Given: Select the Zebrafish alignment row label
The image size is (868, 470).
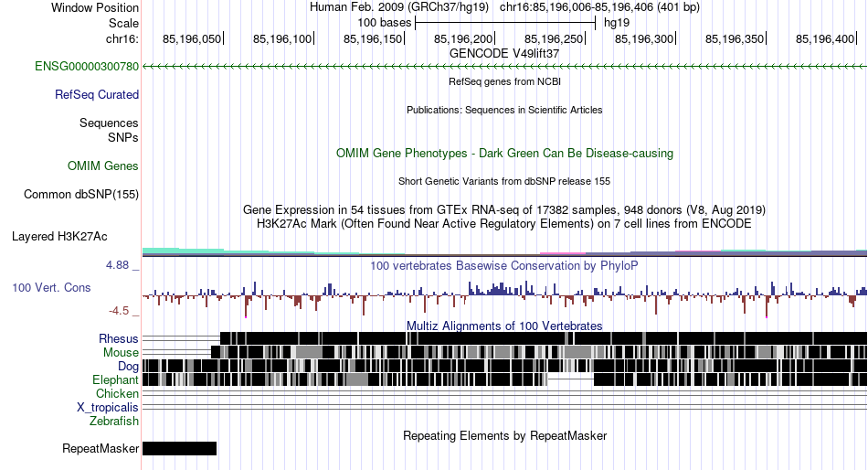Looking at the screenshot, I should pos(114,422).
